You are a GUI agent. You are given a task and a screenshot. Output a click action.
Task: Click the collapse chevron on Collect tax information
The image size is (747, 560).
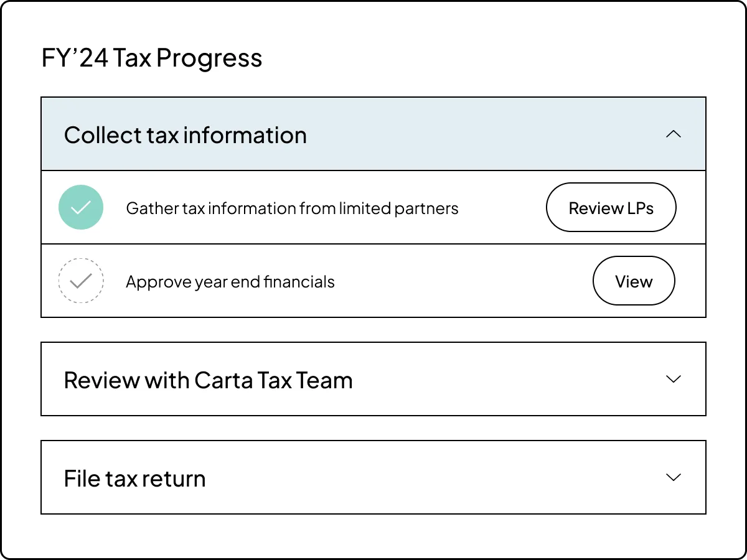point(674,134)
